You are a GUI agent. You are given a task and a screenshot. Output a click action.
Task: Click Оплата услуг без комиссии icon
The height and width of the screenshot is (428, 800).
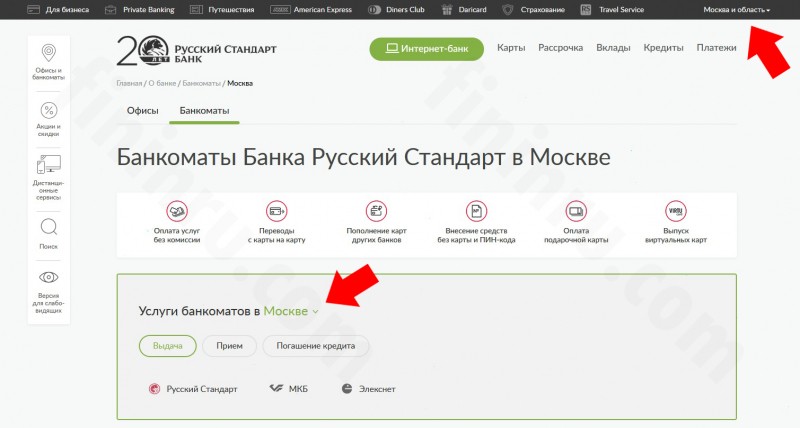pos(177,211)
